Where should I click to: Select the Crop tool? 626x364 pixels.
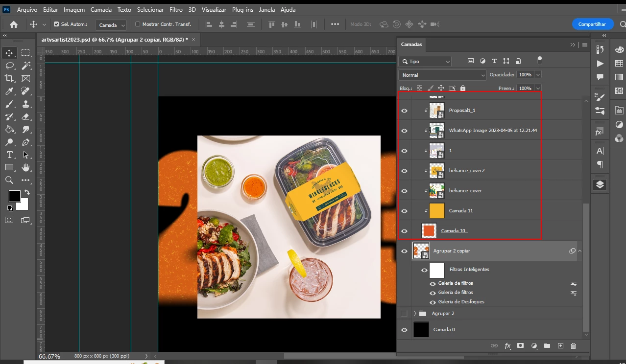[9, 78]
